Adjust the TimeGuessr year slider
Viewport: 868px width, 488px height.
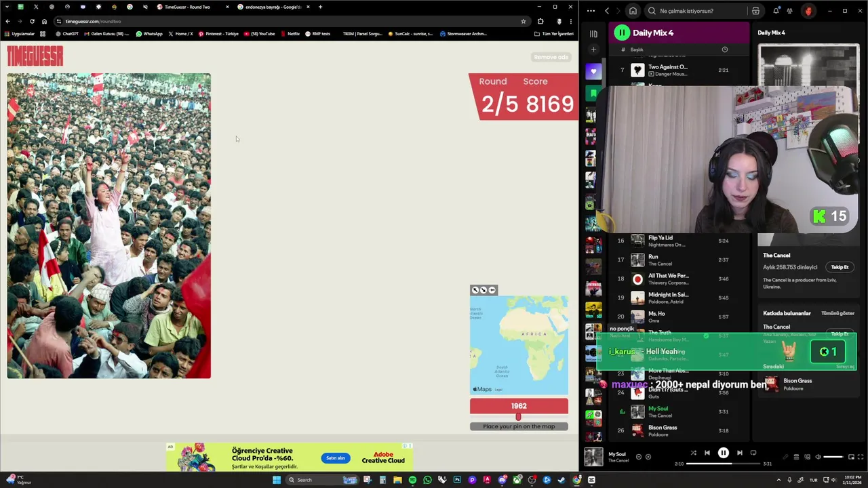(x=519, y=417)
